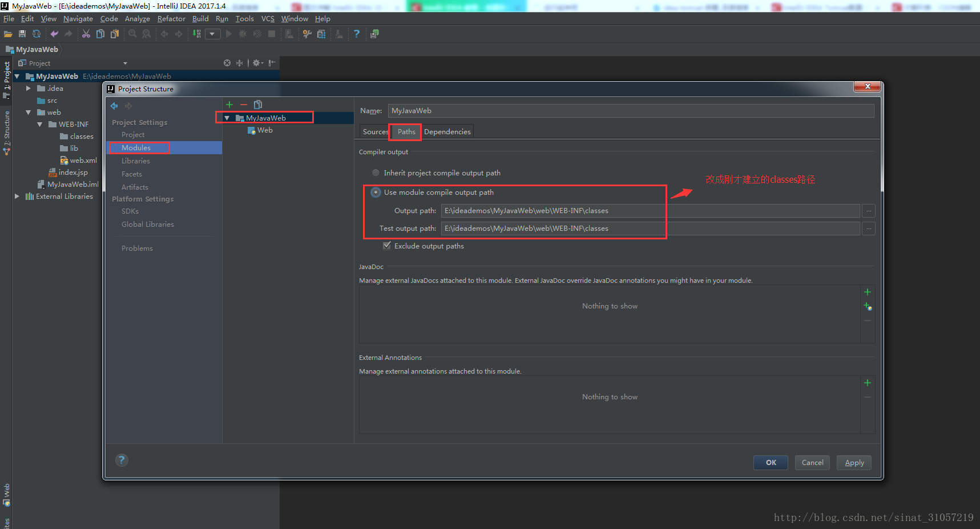980x529 pixels.
Task: Open Problems in settings list
Action: click(x=137, y=249)
